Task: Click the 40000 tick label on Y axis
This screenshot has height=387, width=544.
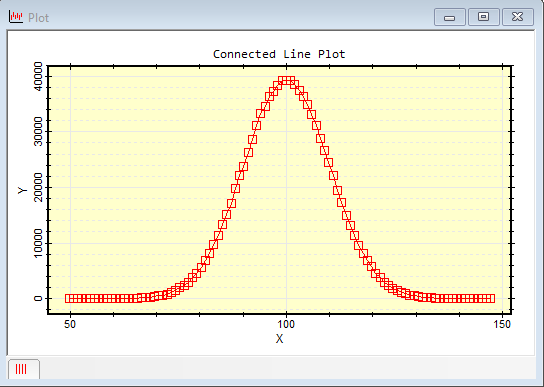Action: click(38, 76)
